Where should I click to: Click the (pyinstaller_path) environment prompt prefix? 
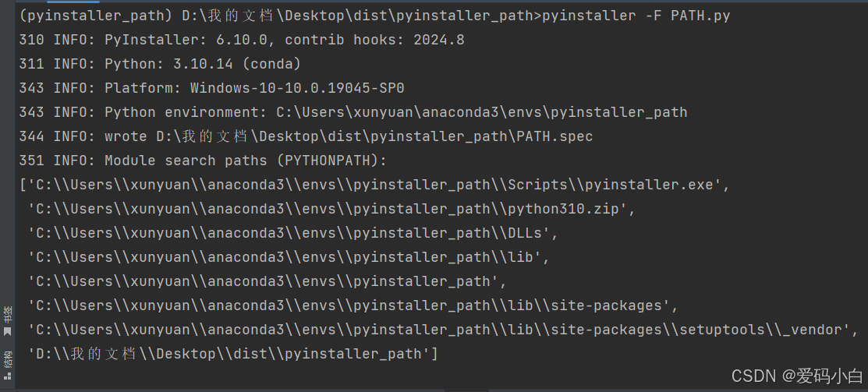click(96, 16)
